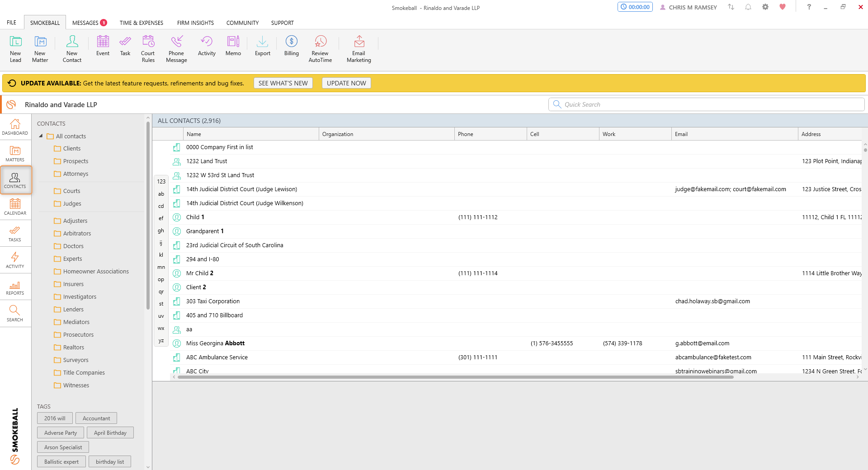Open Calendar in left sidebar
868x470 pixels.
click(15, 207)
